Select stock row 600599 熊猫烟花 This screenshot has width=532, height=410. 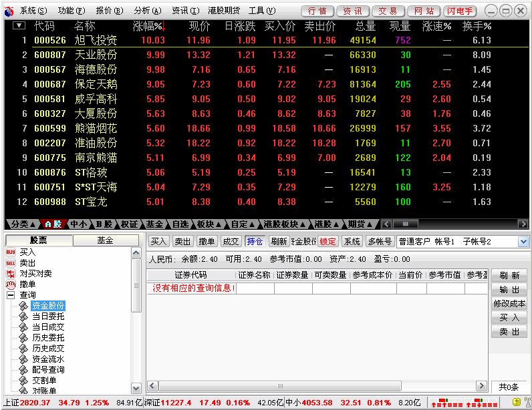click(x=267, y=128)
